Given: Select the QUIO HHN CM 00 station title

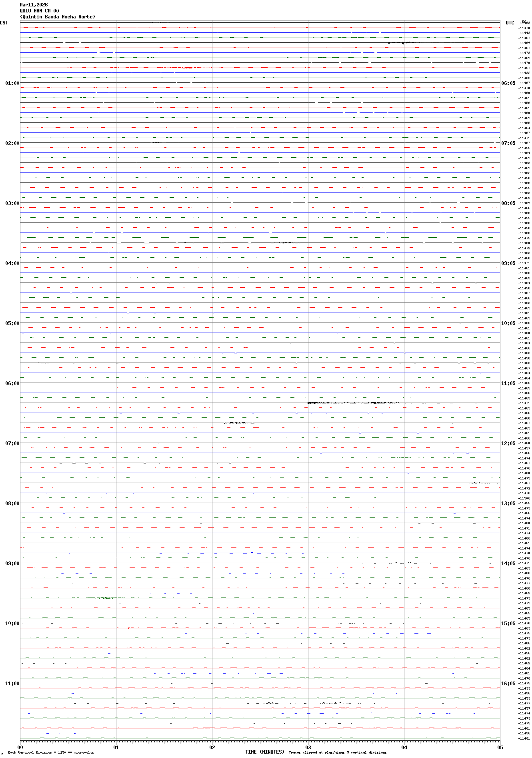Looking at the screenshot, I should [39, 11].
